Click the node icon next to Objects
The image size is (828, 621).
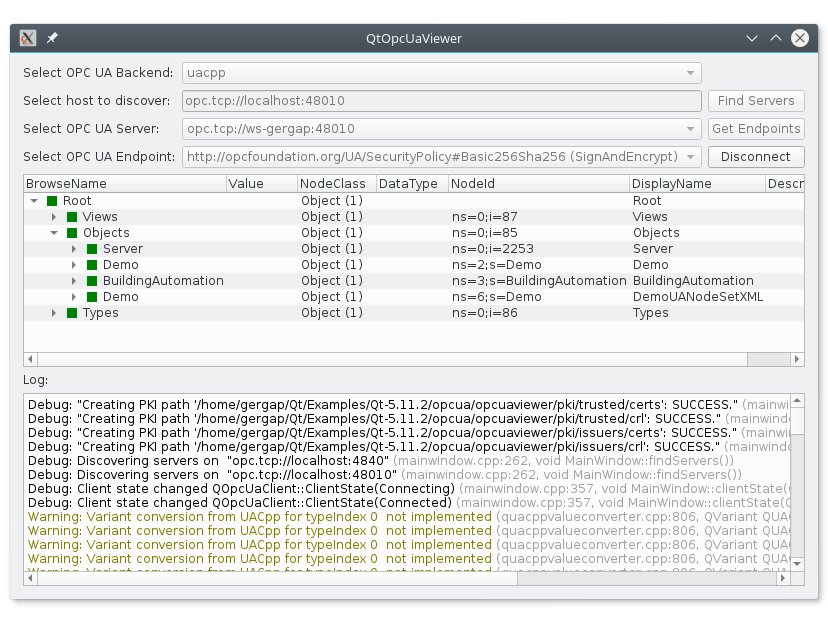[x=72, y=232]
